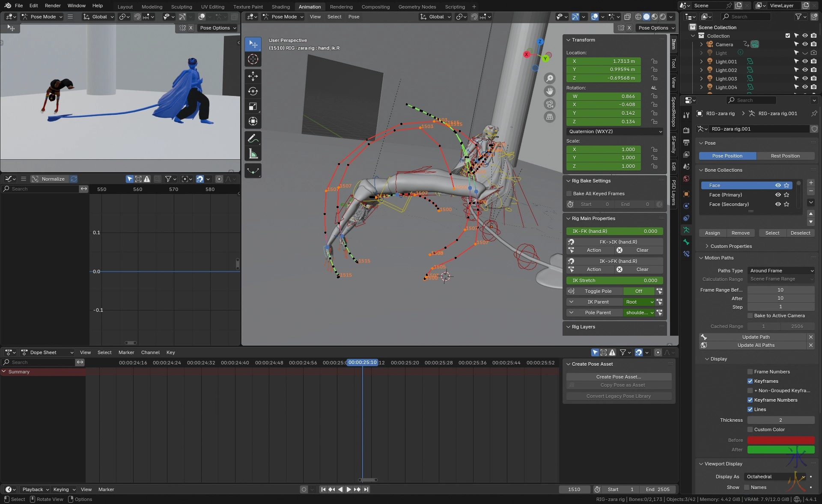
Task: Activate the Annotate pencil tool
Action: click(253, 139)
